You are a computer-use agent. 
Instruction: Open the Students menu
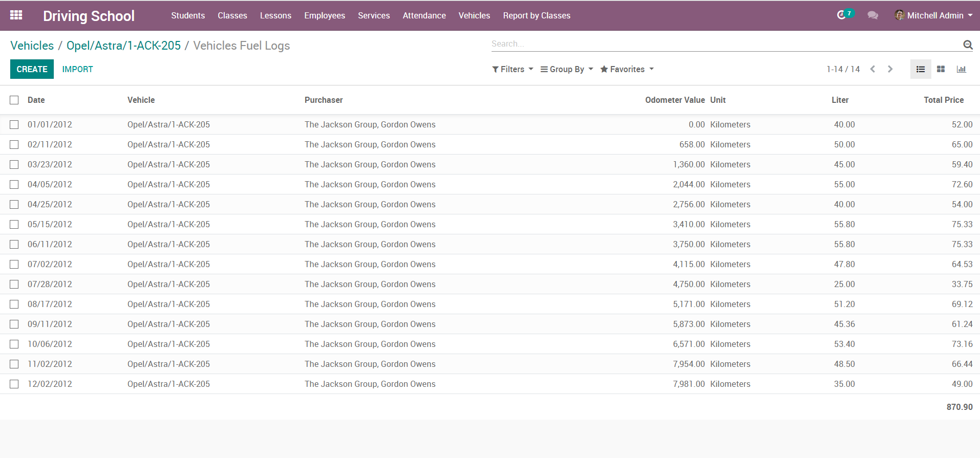click(188, 15)
